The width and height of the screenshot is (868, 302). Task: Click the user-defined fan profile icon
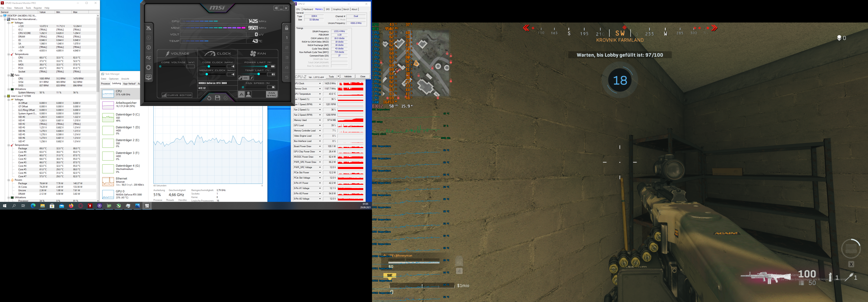point(249,94)
